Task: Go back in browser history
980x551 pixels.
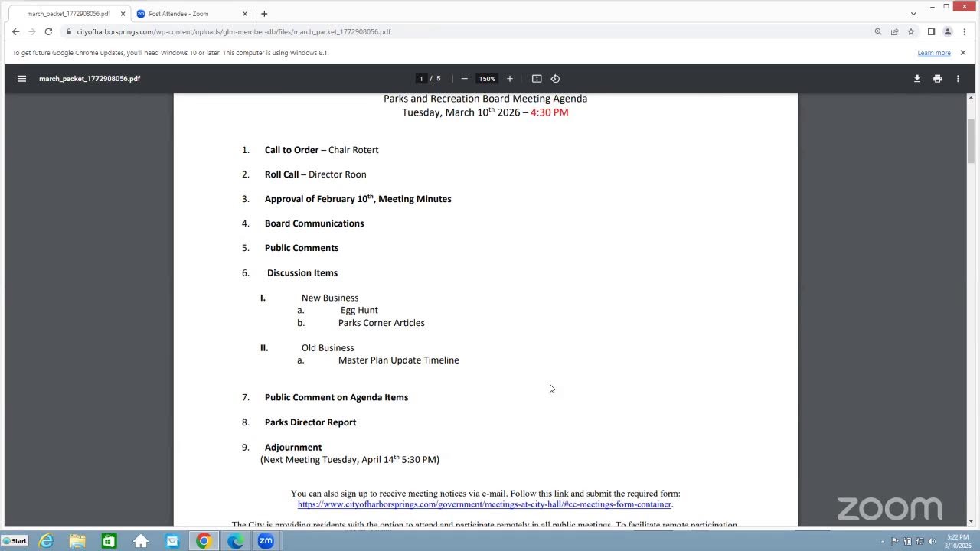Action: pyautogui.click(x=15, y=31)
